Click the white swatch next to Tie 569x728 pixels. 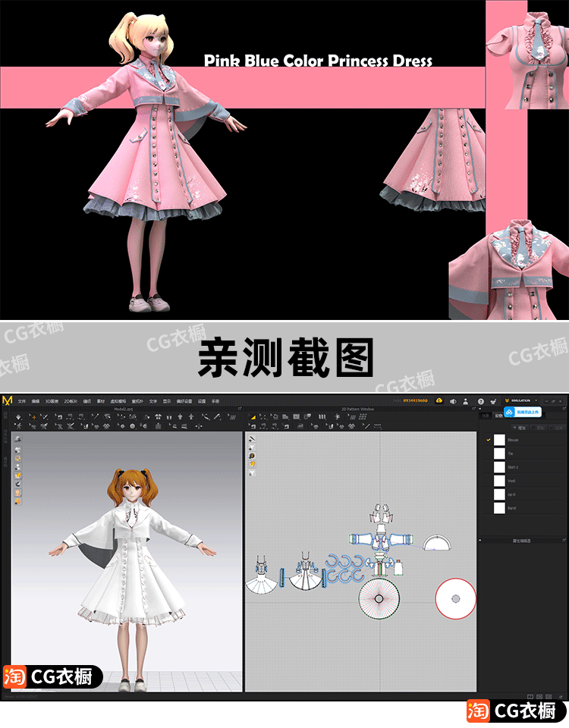pos(499,453)
